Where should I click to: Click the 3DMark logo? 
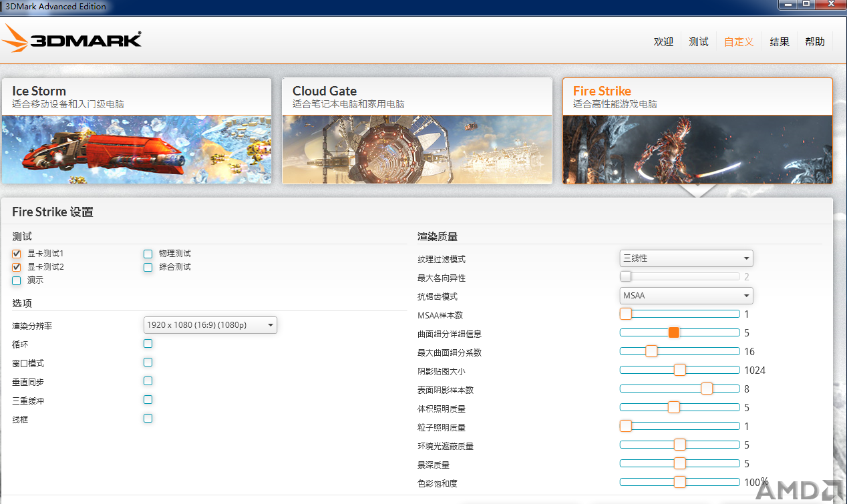tap(71, 39)
